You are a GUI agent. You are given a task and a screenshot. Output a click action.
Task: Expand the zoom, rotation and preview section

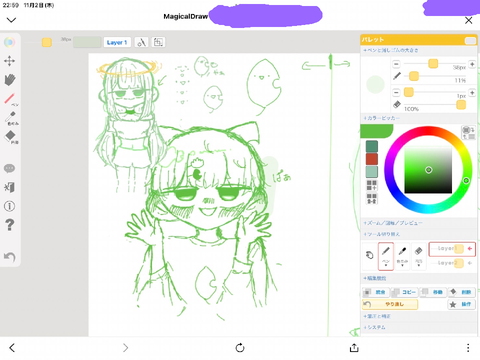click(419, 223)
